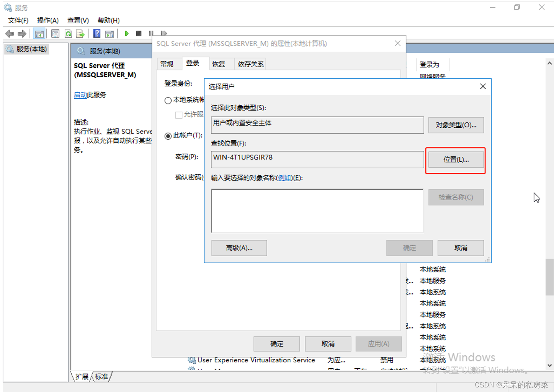This screenshot has height=392, width=554.
Task: Restore down the 服务 window
Action: click(x=517, y=7)
